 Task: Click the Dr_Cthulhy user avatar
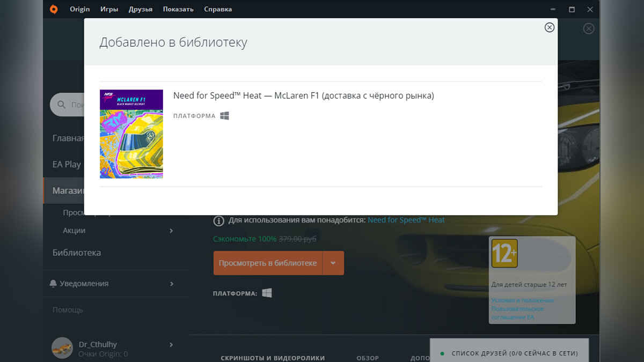62,348
